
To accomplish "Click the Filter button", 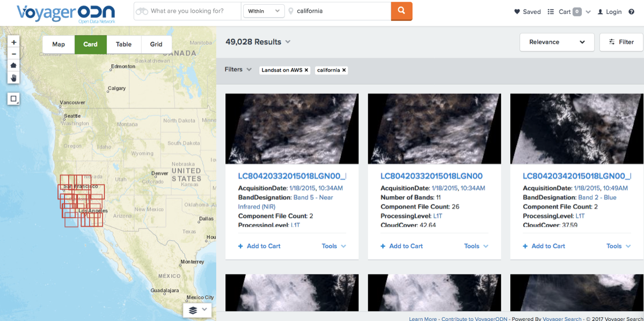I will tap(621, 42).
